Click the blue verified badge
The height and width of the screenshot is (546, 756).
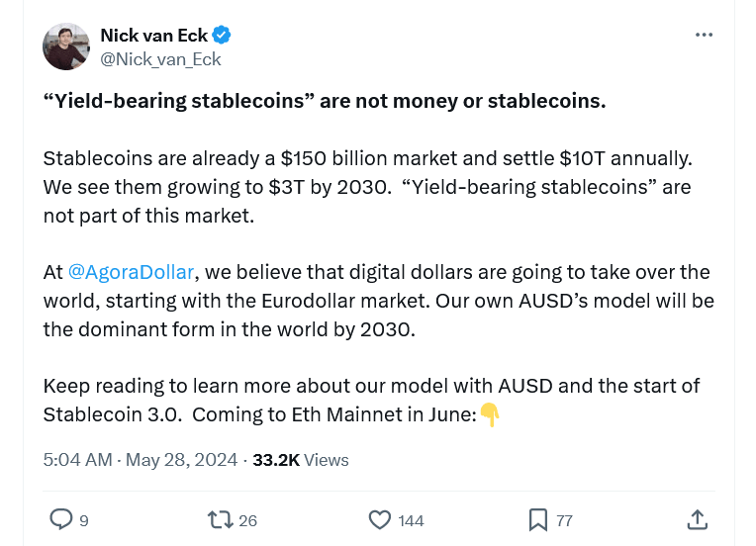222,36
